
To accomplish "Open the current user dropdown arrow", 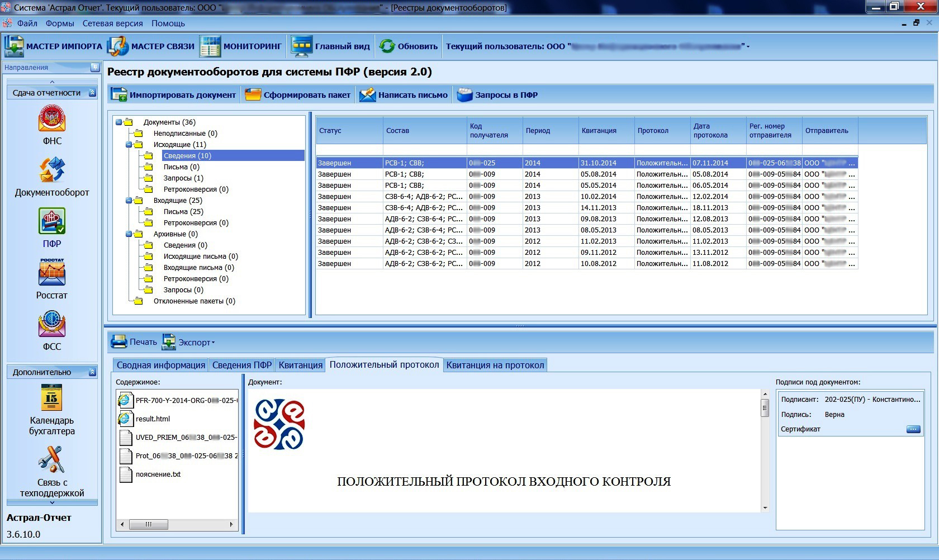I will click(748, 47).
